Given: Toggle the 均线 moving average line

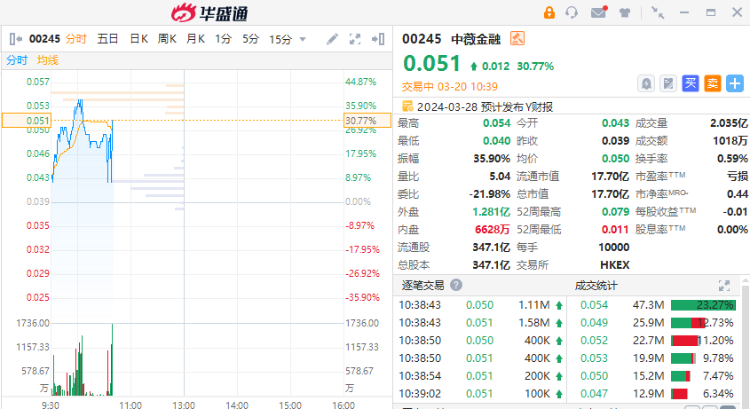Looking at the screenshot, I should tap(47, 60).
